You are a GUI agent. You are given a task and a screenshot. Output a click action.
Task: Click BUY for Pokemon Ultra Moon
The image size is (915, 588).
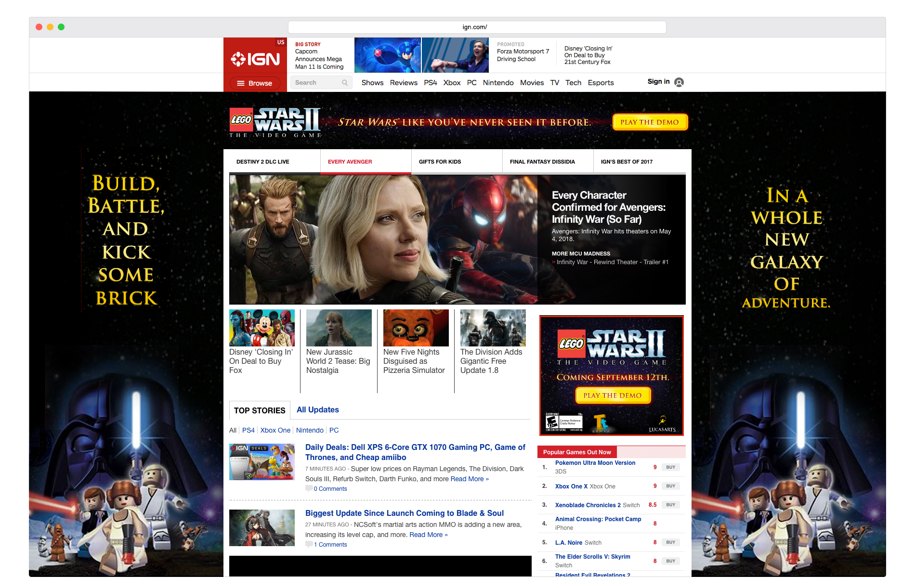tap(671, 467)
